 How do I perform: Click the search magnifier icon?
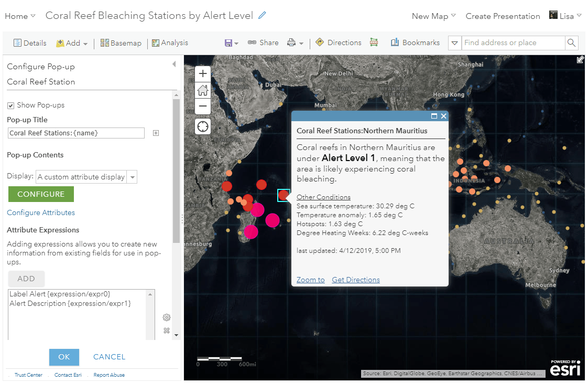point(571,43)
